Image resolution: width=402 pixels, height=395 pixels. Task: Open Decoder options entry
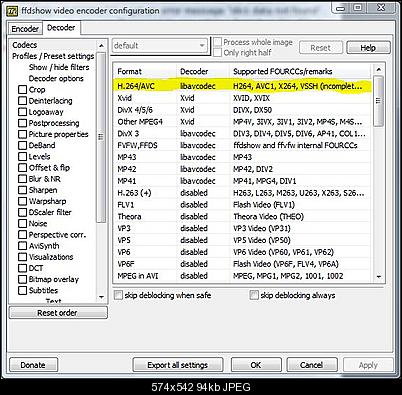click(56, 78)
